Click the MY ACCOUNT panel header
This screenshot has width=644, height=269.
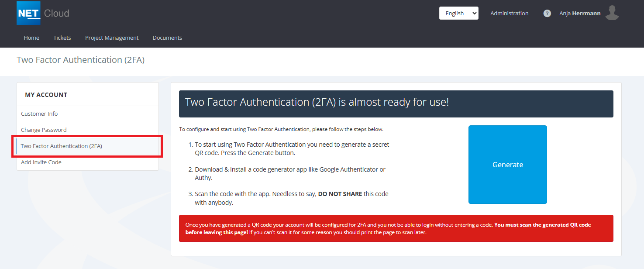46,95
